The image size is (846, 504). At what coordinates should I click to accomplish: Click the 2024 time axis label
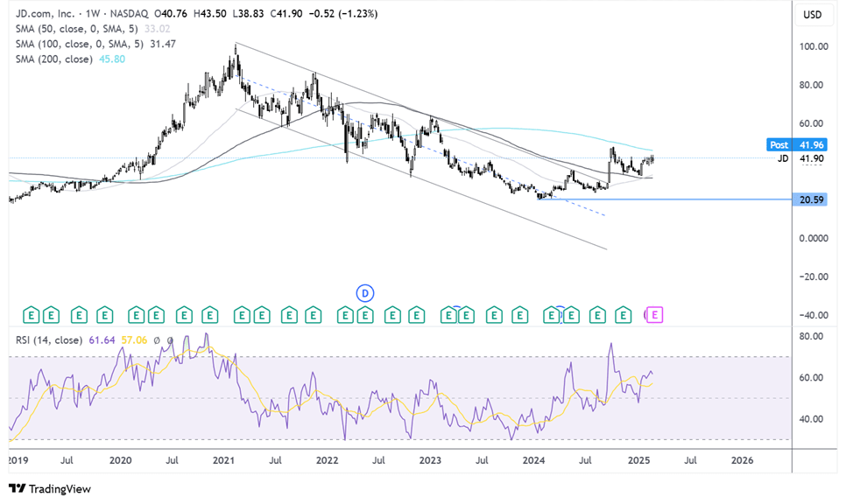533,460
